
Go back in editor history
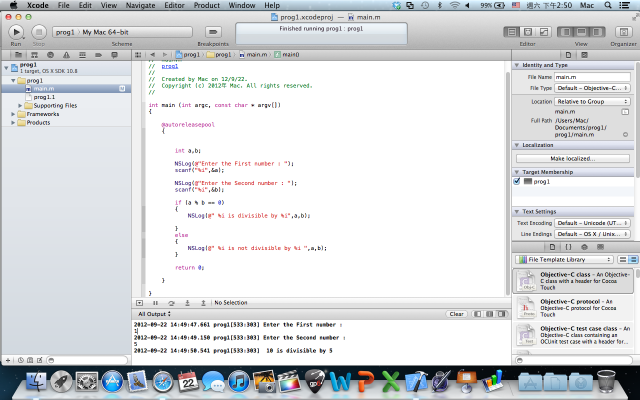pyautogui.click(x=152, y=55)
